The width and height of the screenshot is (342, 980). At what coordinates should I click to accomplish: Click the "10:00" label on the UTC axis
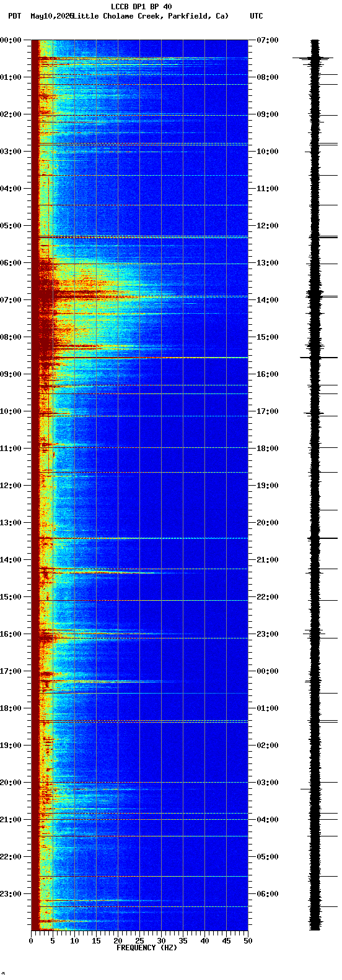(268, 152)
